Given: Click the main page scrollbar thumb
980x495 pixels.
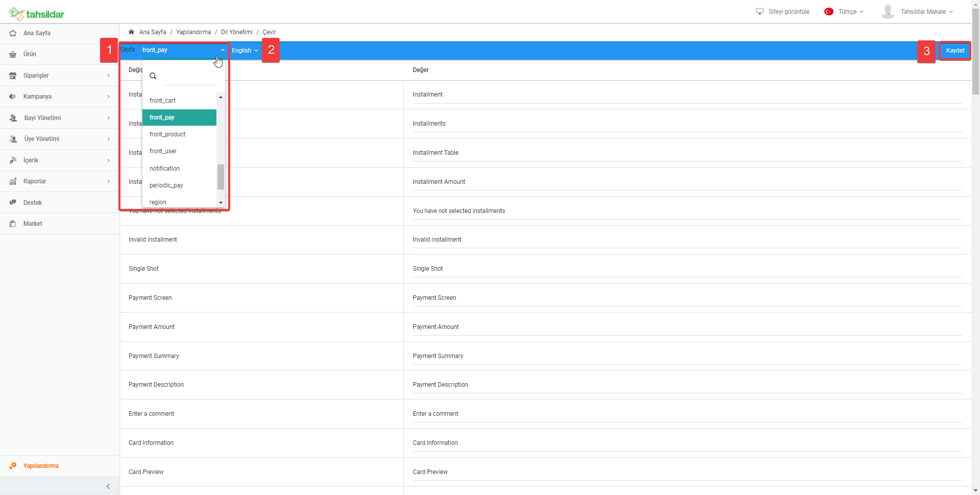Looking at the screenshot, I should pyautogui.click(x=975, y=52).
